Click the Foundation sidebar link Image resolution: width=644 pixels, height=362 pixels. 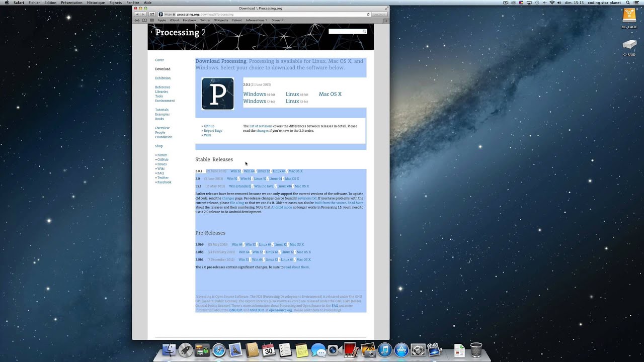point(164,137)
